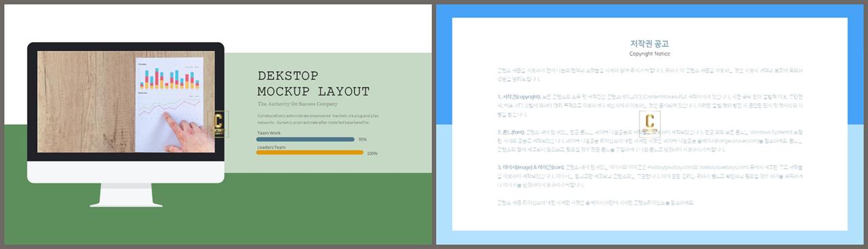Click the '1. 저작권(copyright)' paragraph
Image resolution: width=868 pixels, height=249 pixels.
(650, 105)
